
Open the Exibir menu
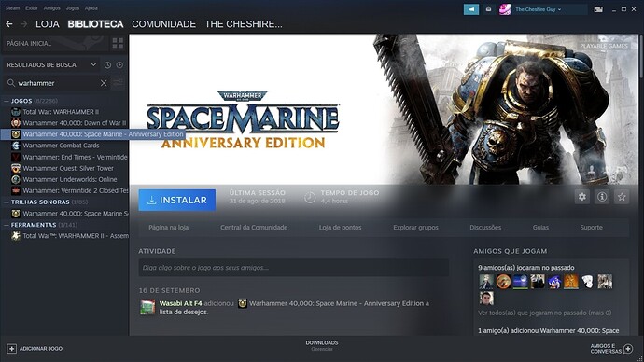point(32,8)
